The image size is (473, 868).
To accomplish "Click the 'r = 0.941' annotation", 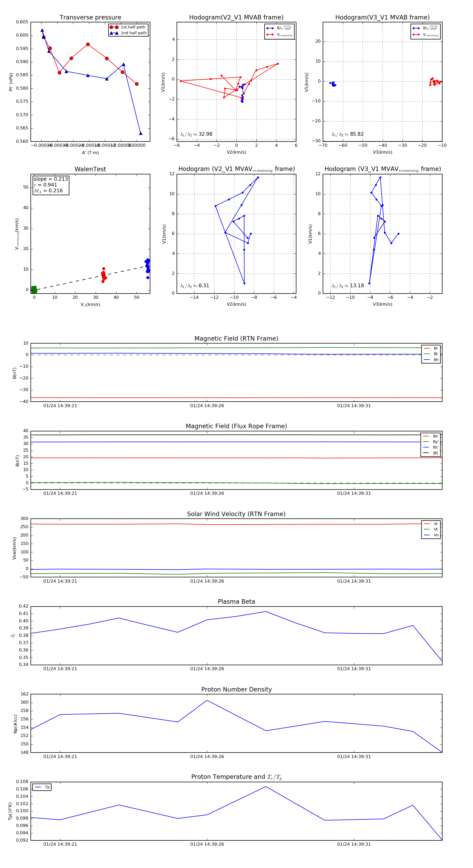I will pos(45,185).
